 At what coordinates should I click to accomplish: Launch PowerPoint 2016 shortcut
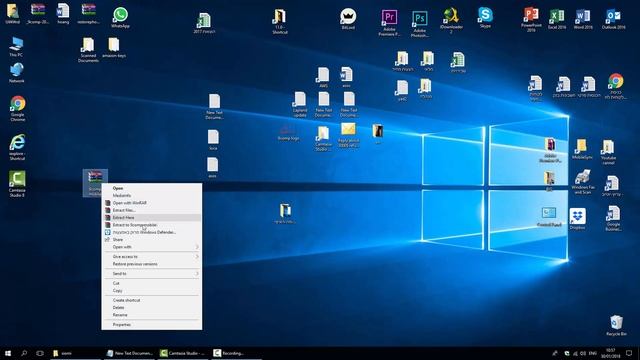[531, 19]
